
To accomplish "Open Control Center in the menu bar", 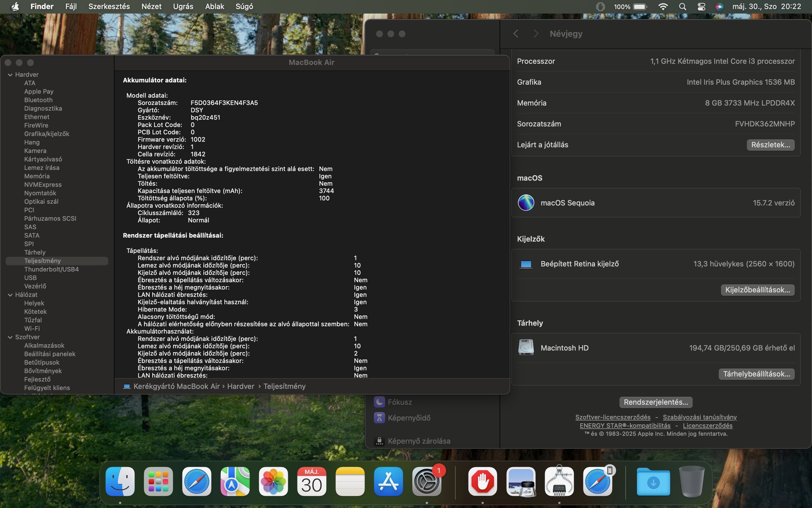I will click(701, 6).
